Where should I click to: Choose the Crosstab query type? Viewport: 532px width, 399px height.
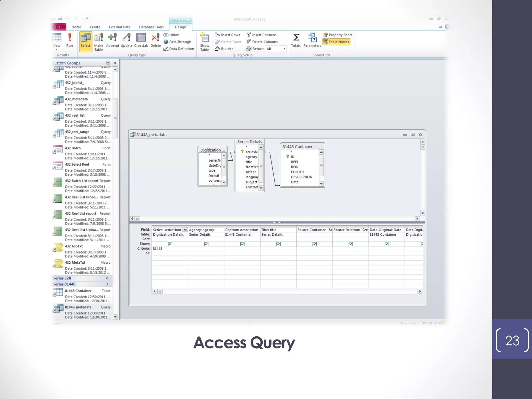point(141,40)
